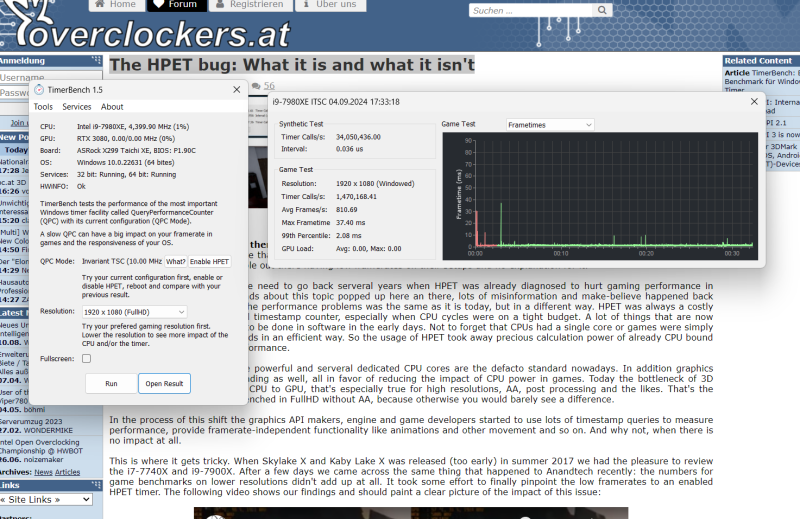The image size is (800, 519).
Task: Click the search magnifier icon in website header
Action: (602, 10)
